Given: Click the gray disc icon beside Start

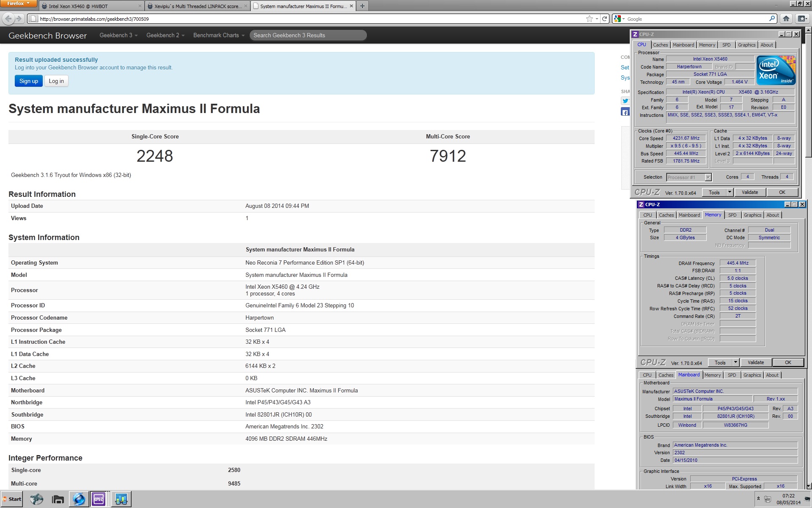Looking at the screenshot, I should tap(37, 499).
